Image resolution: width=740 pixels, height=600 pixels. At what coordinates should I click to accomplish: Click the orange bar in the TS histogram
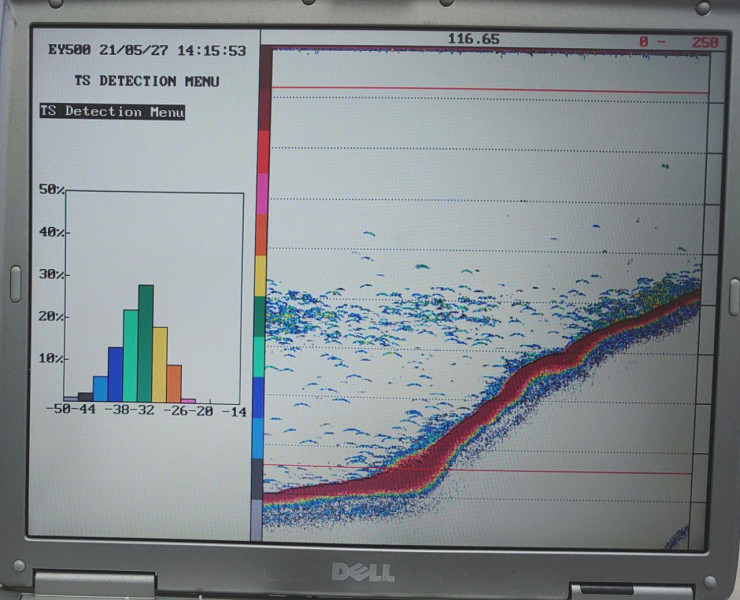pos(174,383)
